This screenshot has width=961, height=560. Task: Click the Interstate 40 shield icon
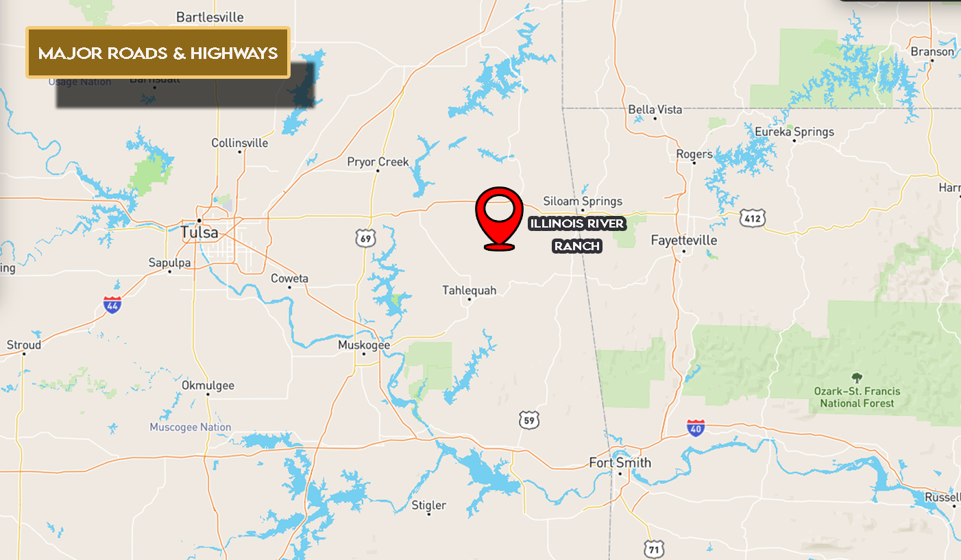(x=696, y=428)
